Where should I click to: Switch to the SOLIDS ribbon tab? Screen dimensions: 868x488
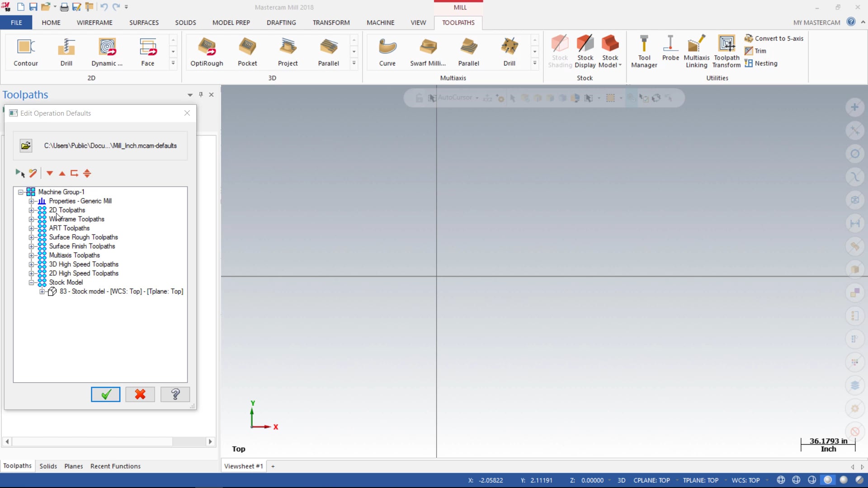pos(185,22)
